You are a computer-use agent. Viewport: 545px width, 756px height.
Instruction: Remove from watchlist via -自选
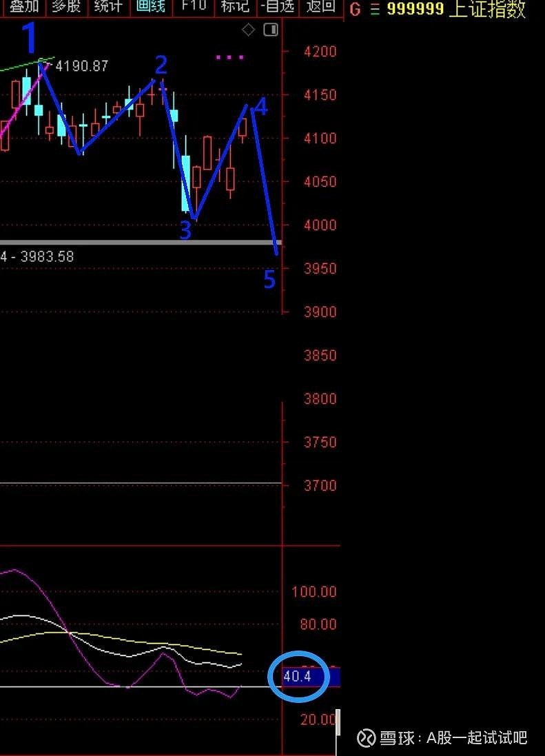(x=278, y=7)
